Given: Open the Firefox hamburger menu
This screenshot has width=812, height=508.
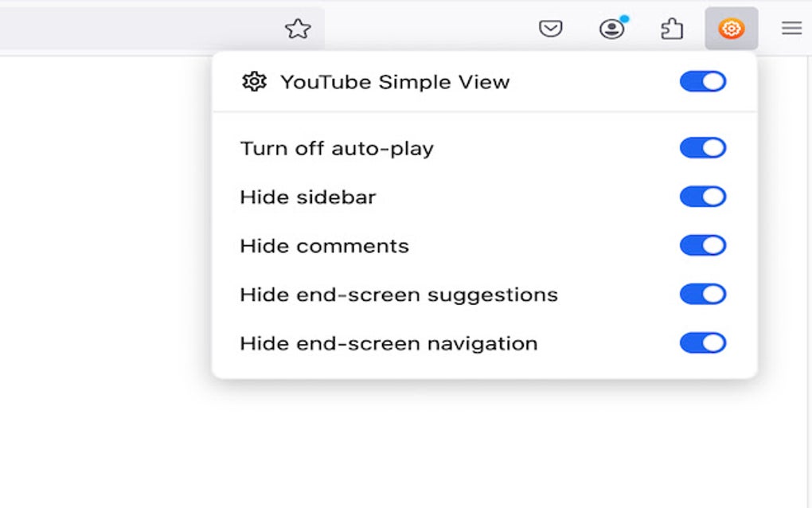Looking at the screenshot, I should pos(791,29).
